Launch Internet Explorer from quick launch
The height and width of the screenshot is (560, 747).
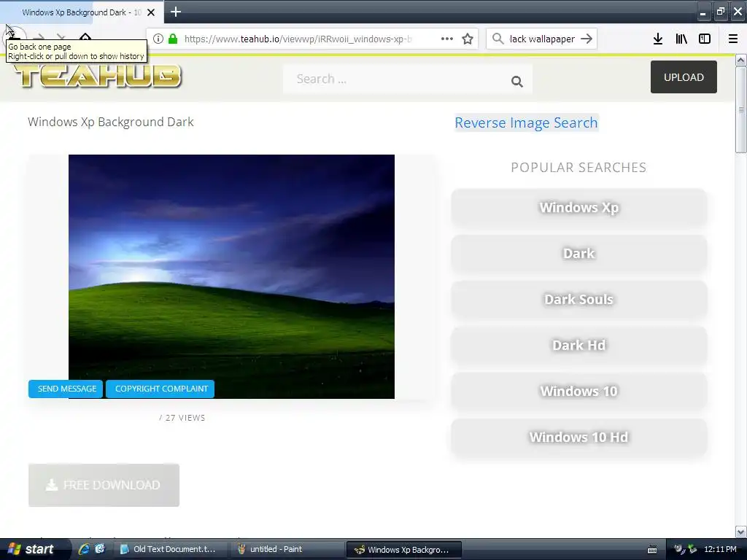[84, 549]
